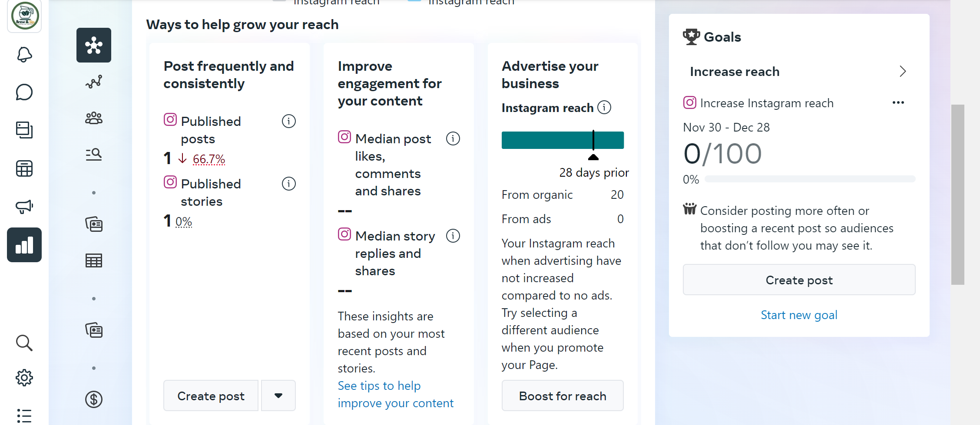
Task: Open the megaphone Ads icon
Action: tap(24, 206)
